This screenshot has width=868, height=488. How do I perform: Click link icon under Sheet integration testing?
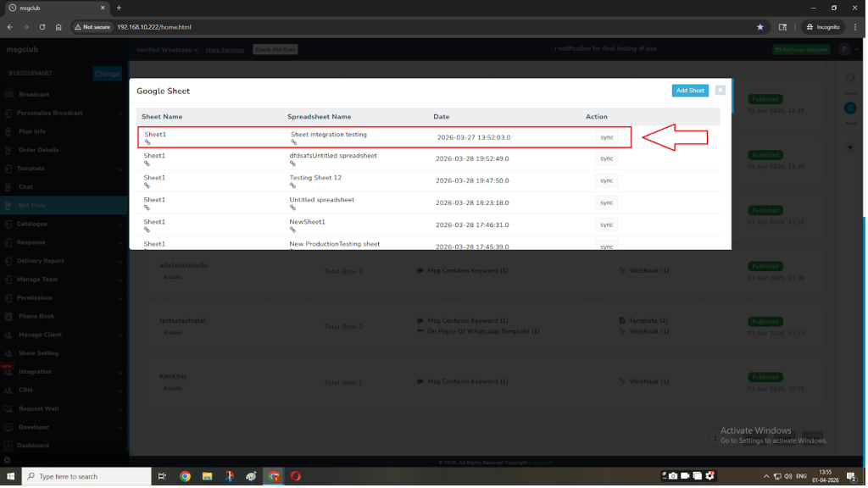(x=294, y=143)
